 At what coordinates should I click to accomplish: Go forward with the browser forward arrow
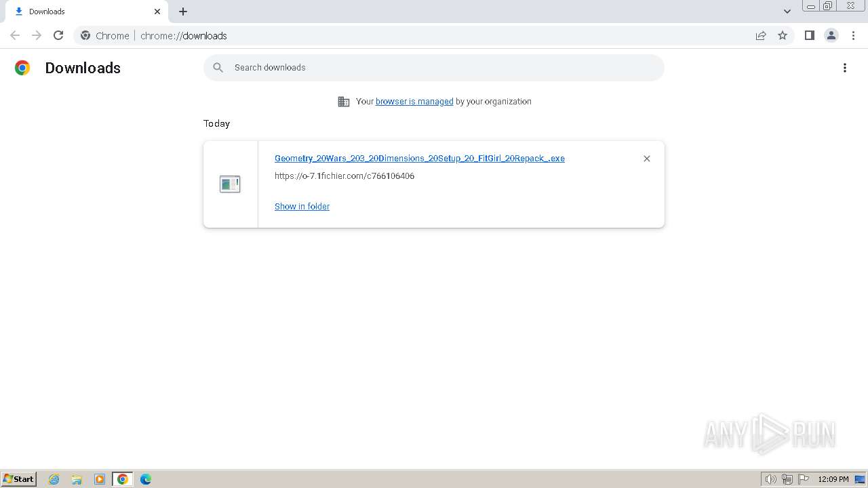37,35
